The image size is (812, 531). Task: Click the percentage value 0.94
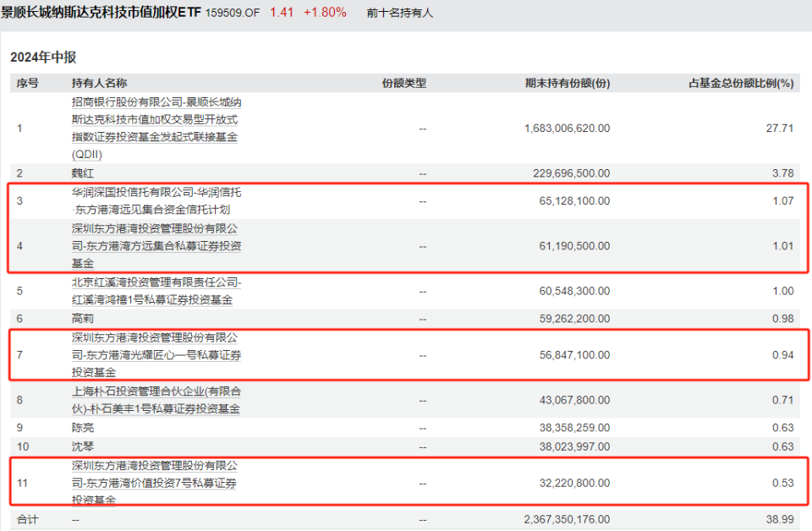[x=783, y=355]
